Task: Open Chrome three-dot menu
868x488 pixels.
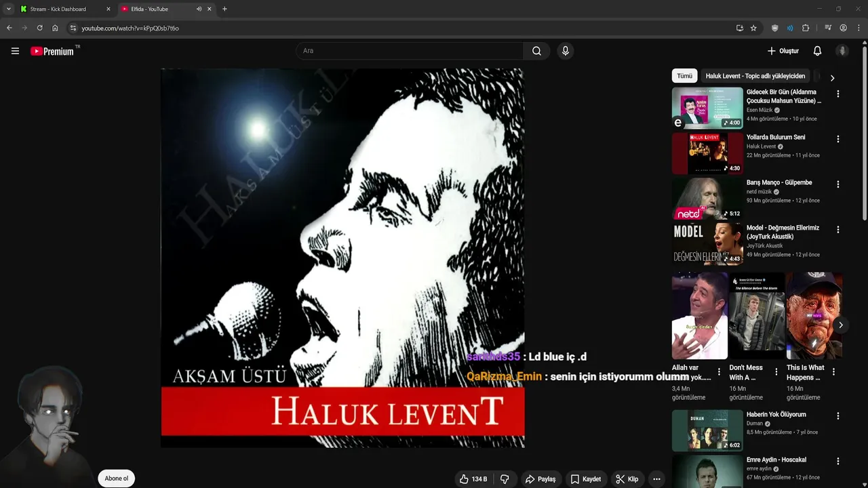Action: (859, 28)
